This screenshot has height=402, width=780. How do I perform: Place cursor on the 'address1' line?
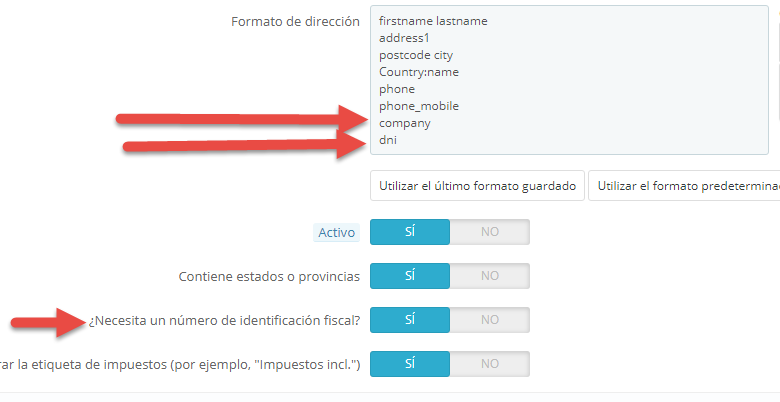pyautogui.click(x=404, y=37)
